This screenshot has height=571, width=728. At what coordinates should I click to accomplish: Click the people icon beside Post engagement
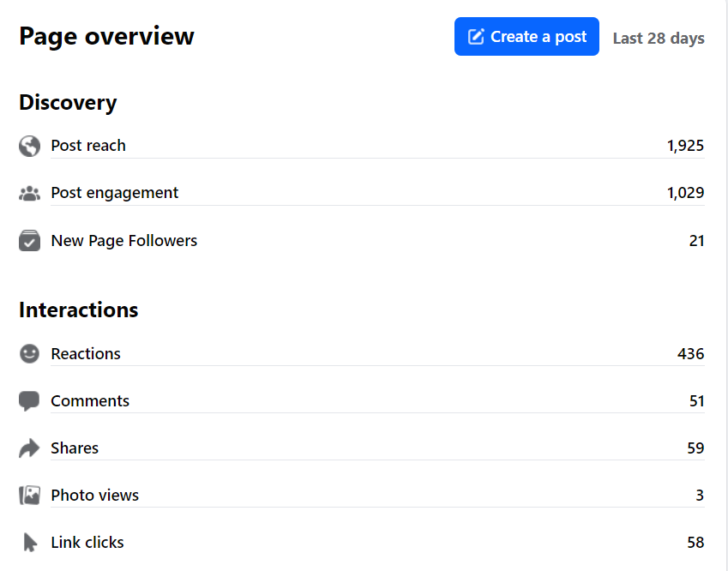pos(29,194)
